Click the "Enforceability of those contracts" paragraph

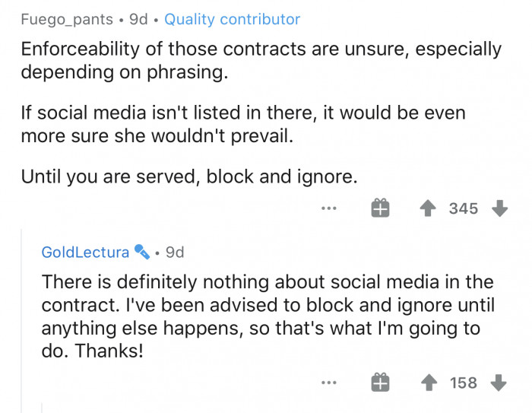pyautogui.click(x=261, y=61)
